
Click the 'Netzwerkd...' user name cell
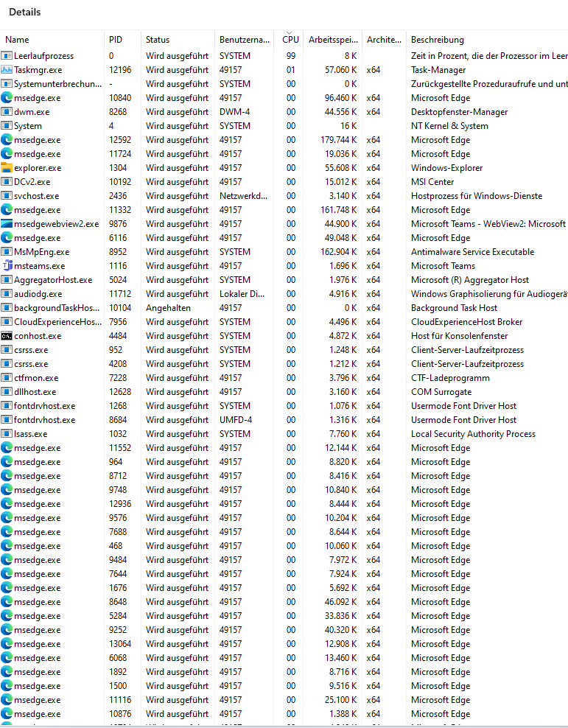pos(243,195)
